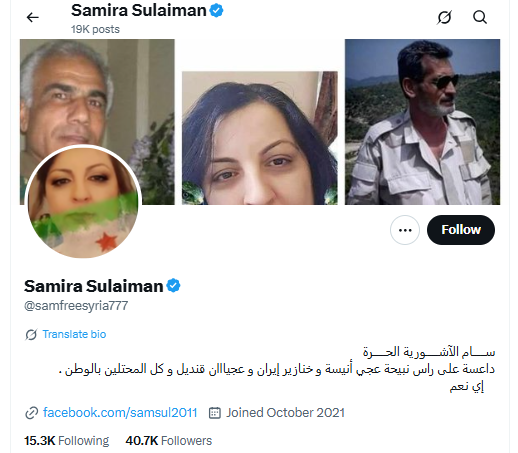Click the @samfreesyria777 handle text
The image size is (518, 453).
coord(76,306)
